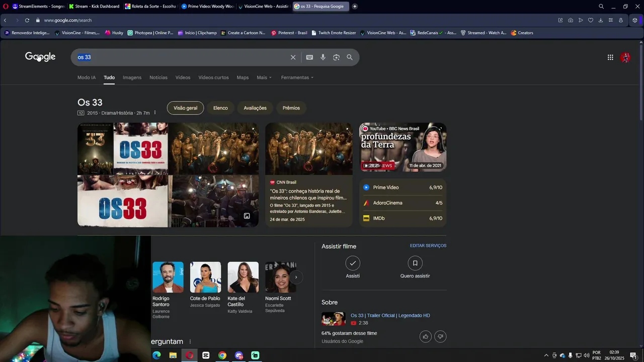Switch to the Vídeos curtos tab
This screenshot has height=362, width=644.
click(213, 77)
